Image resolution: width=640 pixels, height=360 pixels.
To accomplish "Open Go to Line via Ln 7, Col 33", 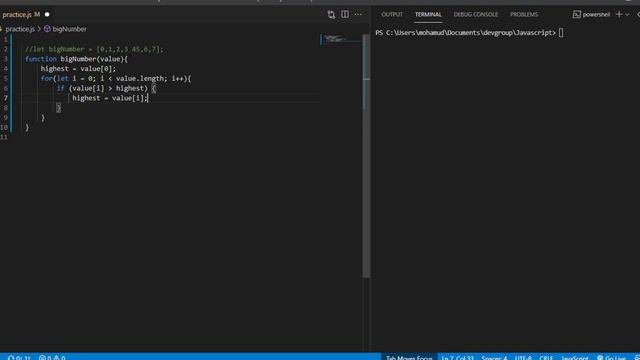I will tap(457, 357).
